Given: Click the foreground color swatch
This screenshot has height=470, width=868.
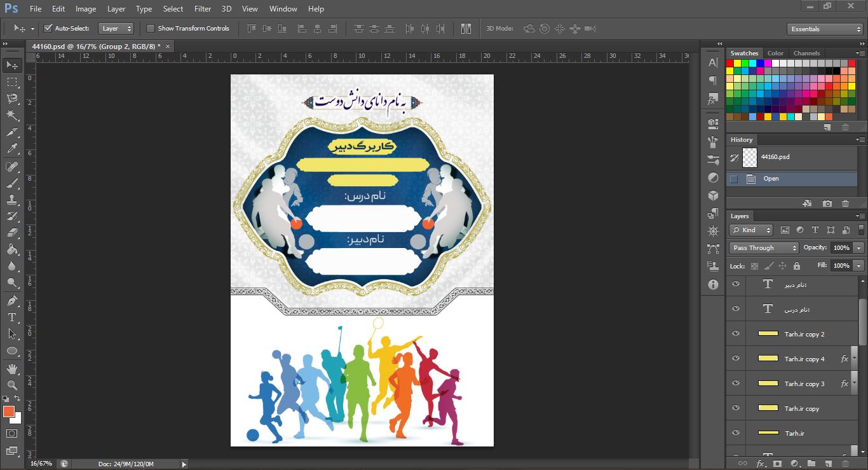Looking at the screenshot, I should coord(8,411).
